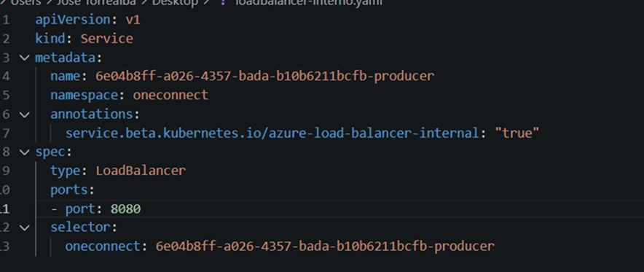
Task: Click the oneconnect namespace value
Action: 170,95
